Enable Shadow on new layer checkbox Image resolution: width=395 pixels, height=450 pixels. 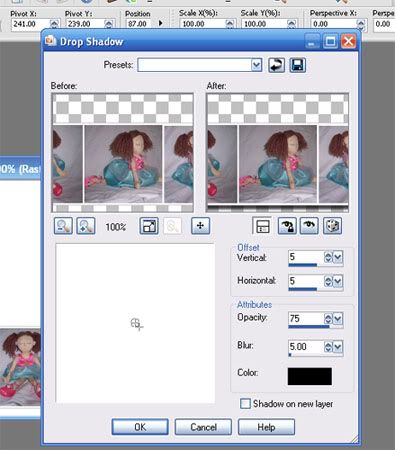(245, 404)
